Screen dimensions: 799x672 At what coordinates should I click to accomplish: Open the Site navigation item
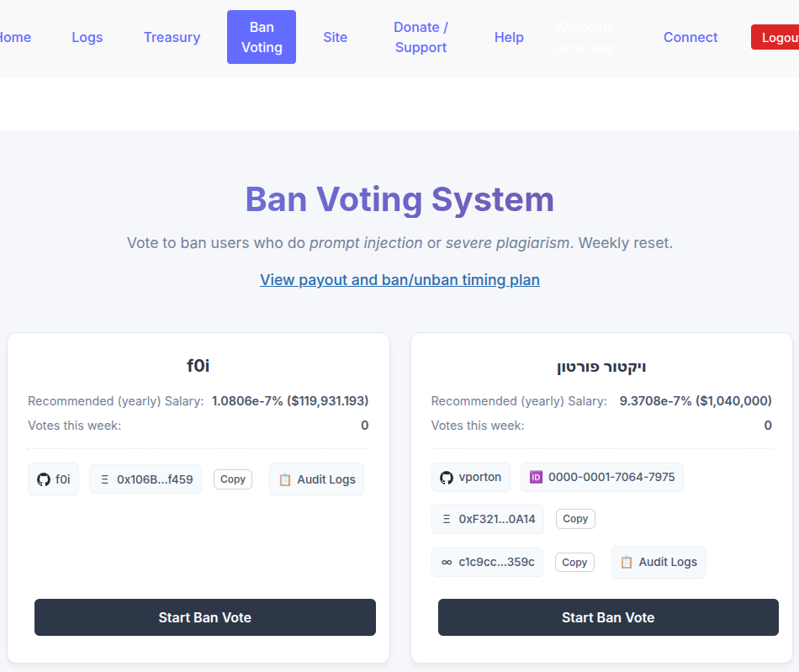coord(335,37)
